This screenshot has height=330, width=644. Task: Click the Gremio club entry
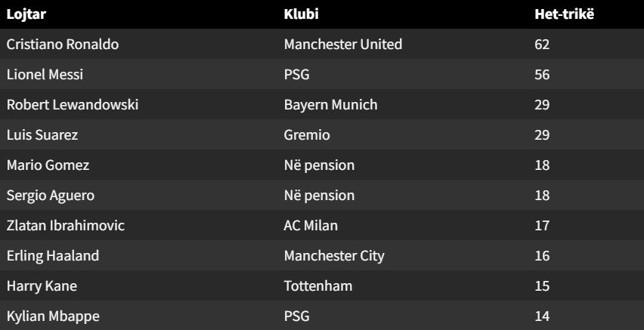coord(307,134)
